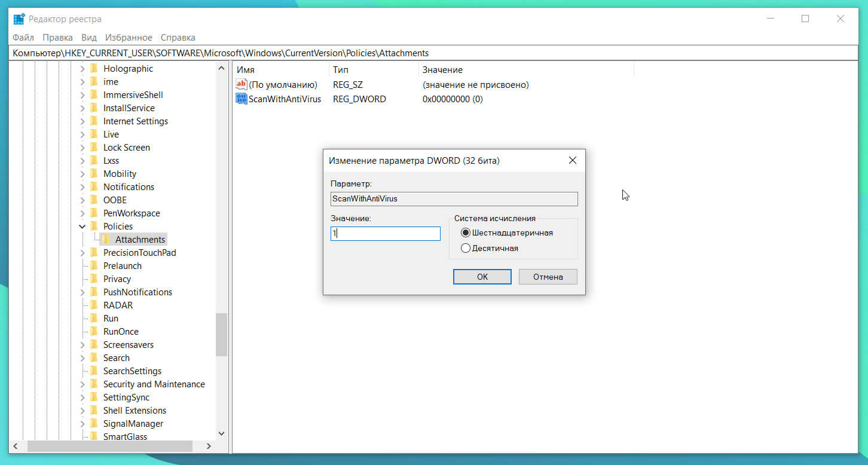868x465 pixels.
Task: Open the Вид menu
Action: (89, 37)
